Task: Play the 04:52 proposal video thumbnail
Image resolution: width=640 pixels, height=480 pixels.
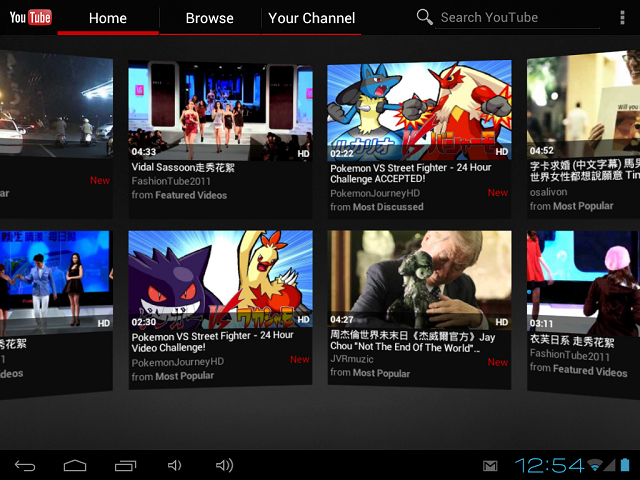Action: (584, 104)
